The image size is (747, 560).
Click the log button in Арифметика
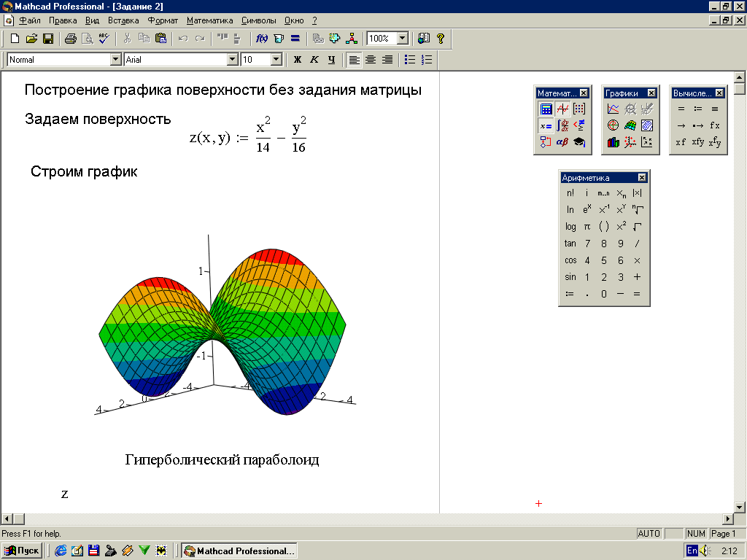coord(570,227)
